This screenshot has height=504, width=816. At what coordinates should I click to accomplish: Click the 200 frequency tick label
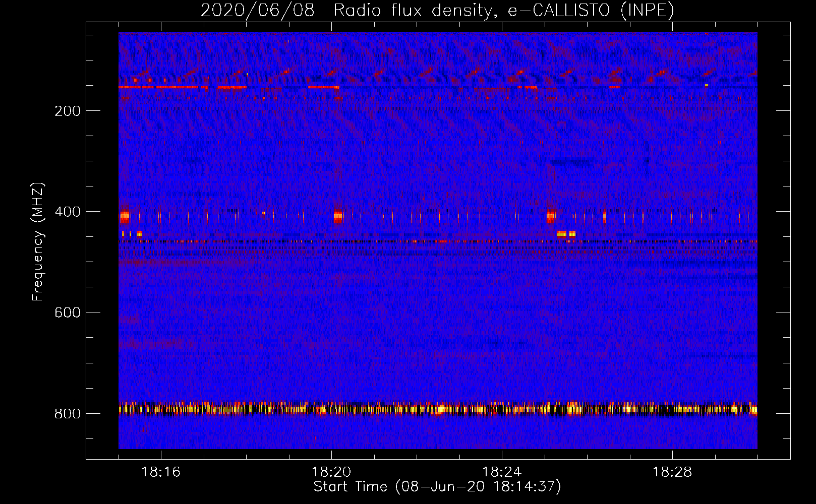pos(68,111)
